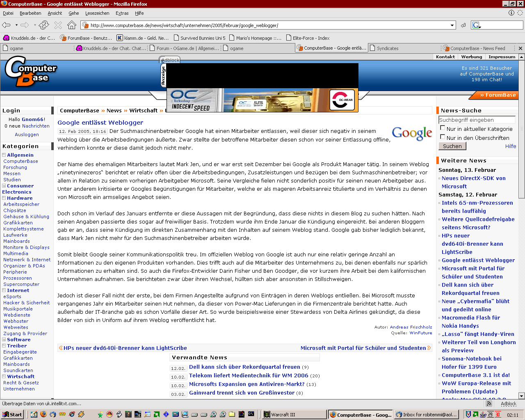The image size is (525, 420).
Task: Collapse the Hardware category
Action: click(4, 198)
